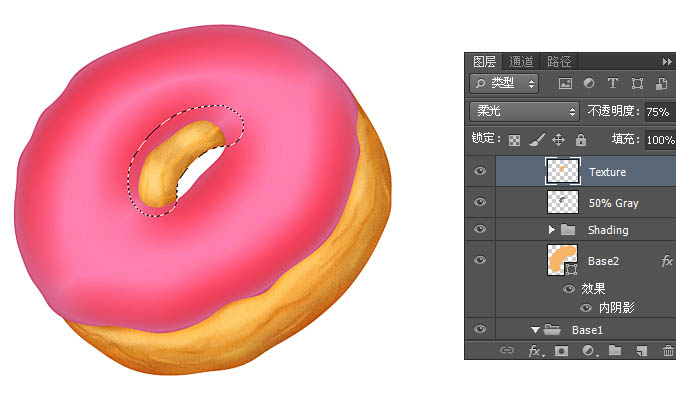The width and height of the screenshot is (676, 410).
Task: Hide the Base1 group
Action: click(480, 329)
